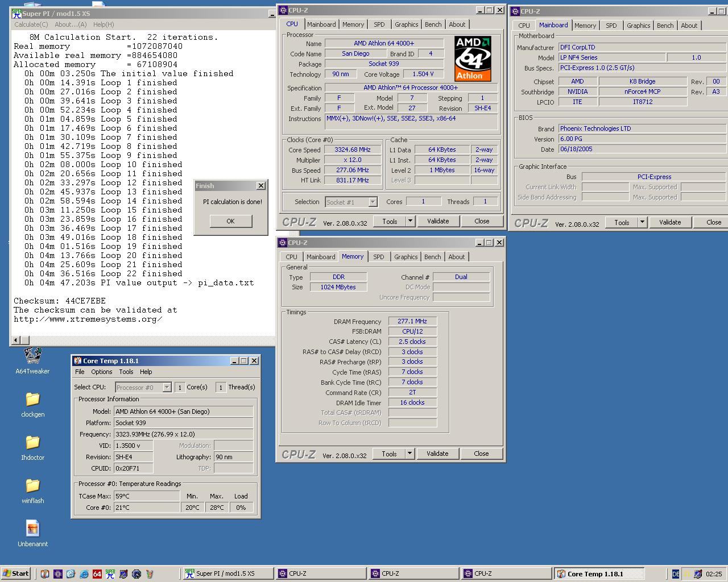Select Memory tab in CPU-Z Mainboard window
Viewport: 728px width, 582px height.
[x=585, y=26]
